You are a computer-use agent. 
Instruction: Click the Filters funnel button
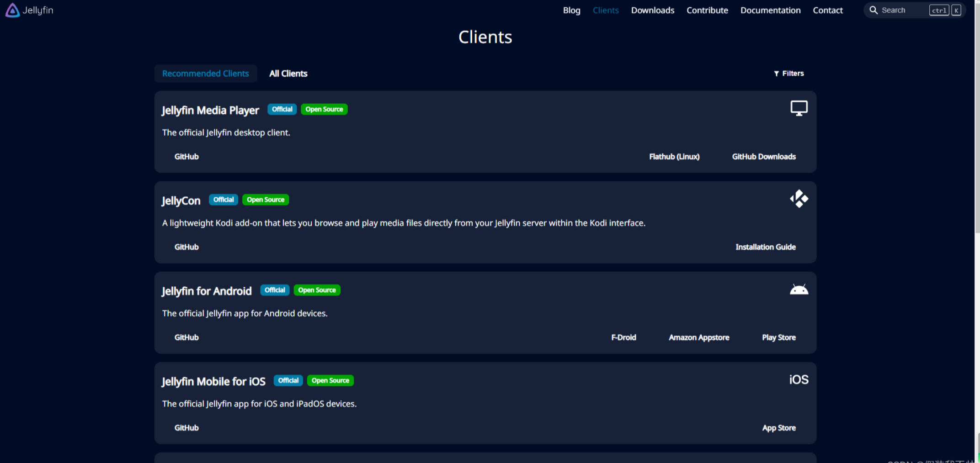coord(788,74)
